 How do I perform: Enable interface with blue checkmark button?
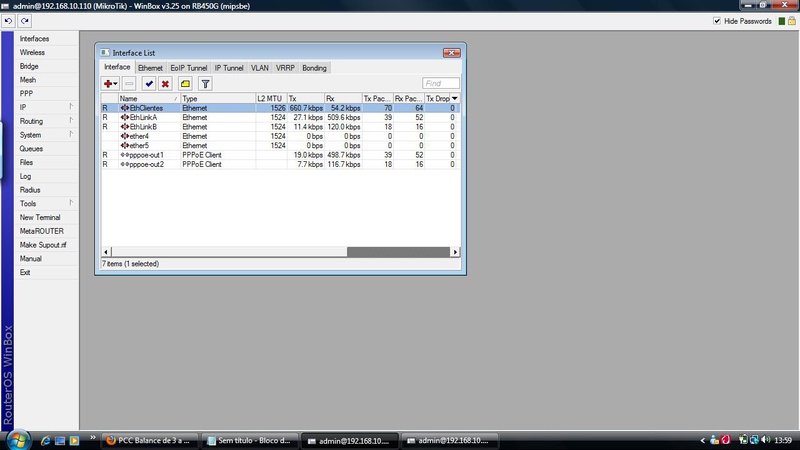point(149,84)
